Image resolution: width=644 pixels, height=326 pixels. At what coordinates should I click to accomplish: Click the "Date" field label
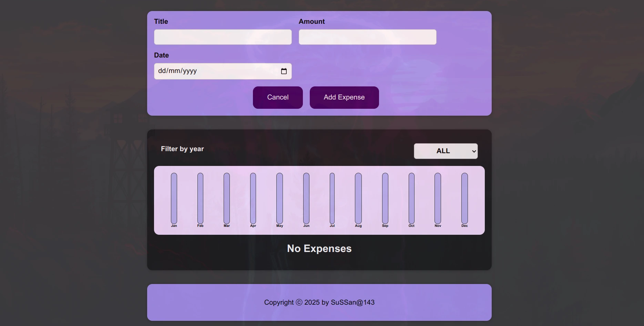coord(161,55)
